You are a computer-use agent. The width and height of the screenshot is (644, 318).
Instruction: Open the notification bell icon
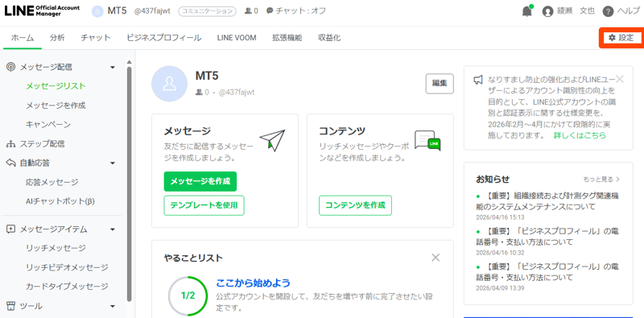[x=526, y=11]
